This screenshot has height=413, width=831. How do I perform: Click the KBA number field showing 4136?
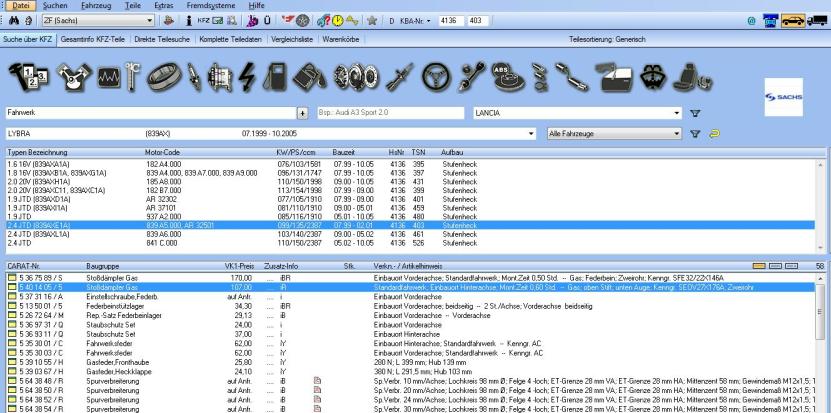click(451, 21)
